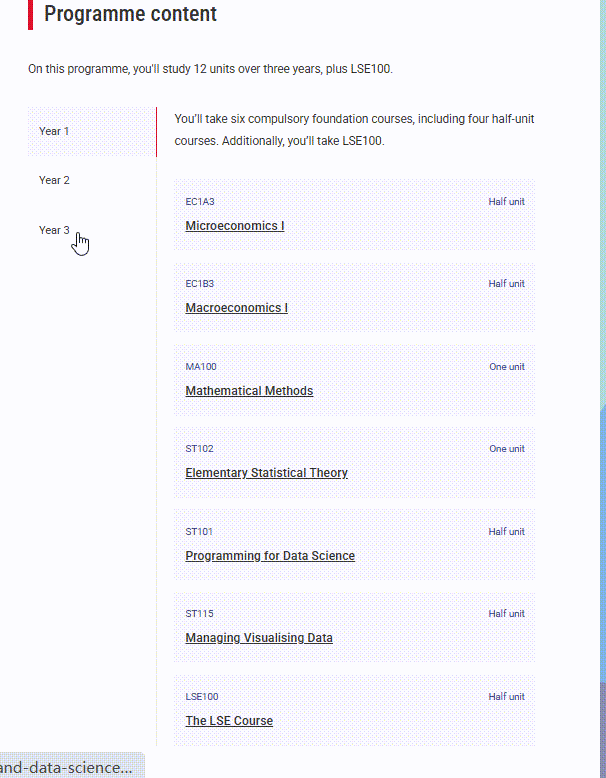
Task: Click the MA100 course code
Action: coord(201,367)
